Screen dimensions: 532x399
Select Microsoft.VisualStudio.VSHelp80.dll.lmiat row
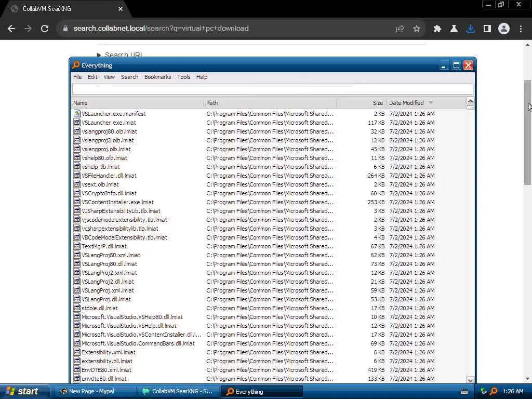tap(269, 317)
